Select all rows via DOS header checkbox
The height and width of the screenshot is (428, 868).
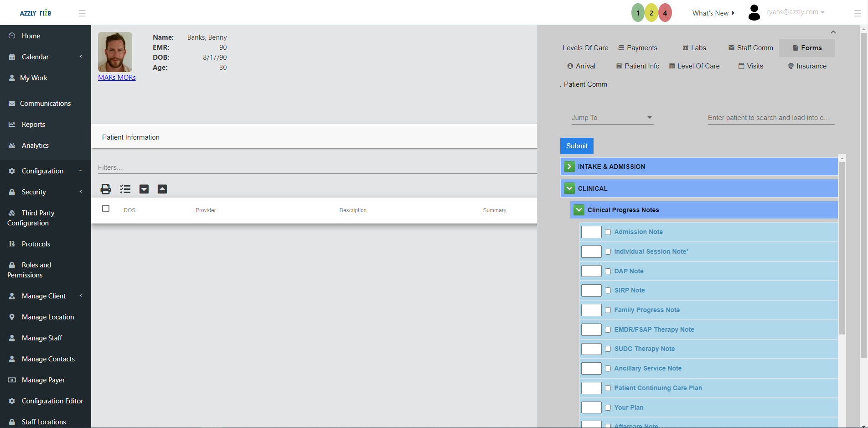coord(106,209)
